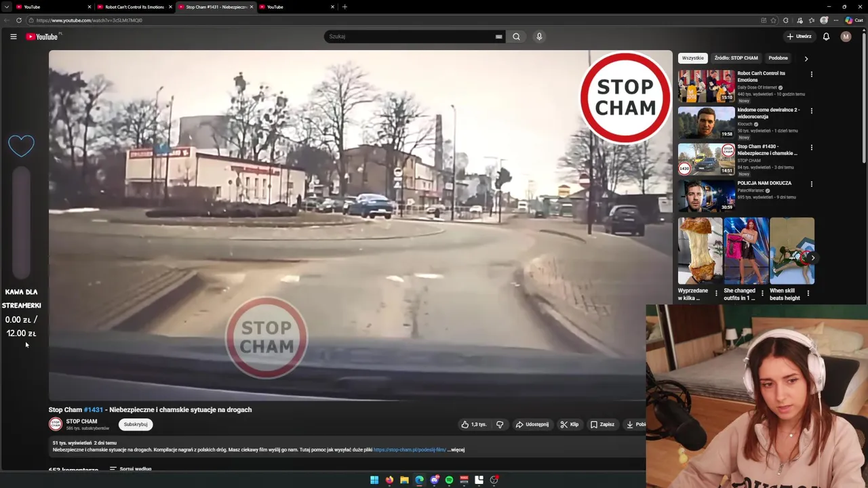Open the stop-cham.pl podeslij-film link

(x=410, y=449)
